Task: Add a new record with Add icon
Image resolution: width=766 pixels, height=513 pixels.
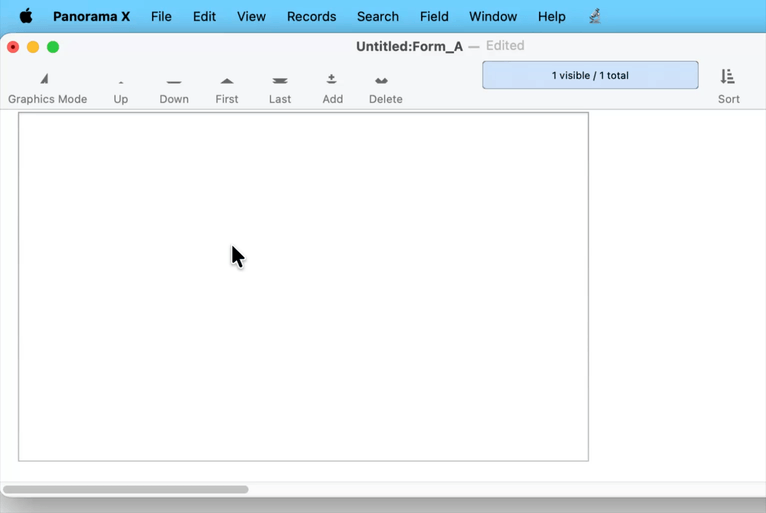Action: pyautogui.click(x=332, y=80)
